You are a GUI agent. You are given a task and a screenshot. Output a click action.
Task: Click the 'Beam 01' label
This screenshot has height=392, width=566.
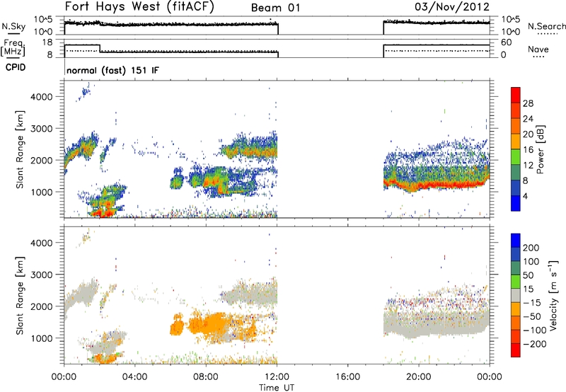tap(275, 8)
